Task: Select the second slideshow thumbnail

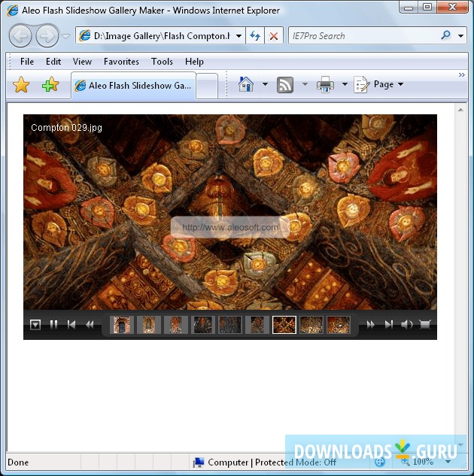Action: click(x=149, y=325)
